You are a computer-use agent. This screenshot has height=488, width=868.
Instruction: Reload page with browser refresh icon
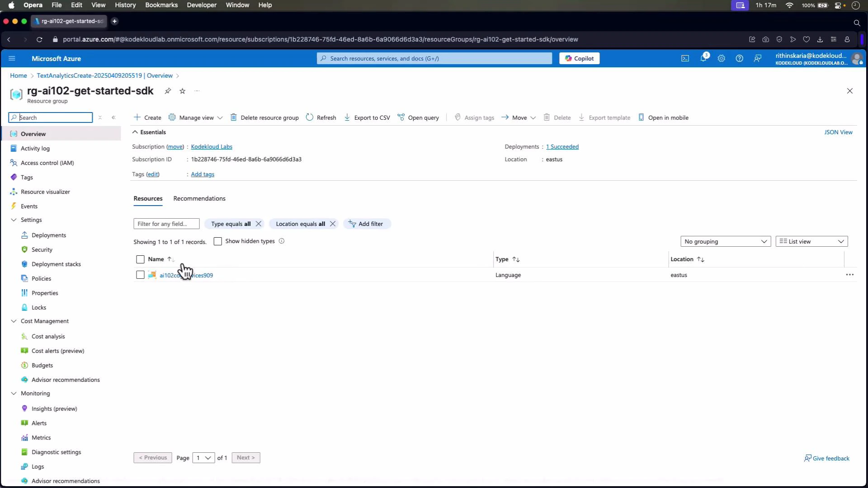click(39, 39)
